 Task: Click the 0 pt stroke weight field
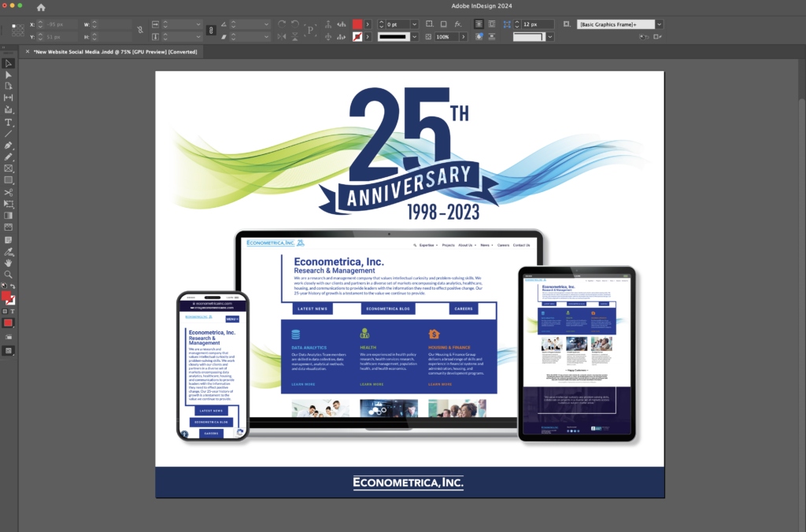[398, 24]
